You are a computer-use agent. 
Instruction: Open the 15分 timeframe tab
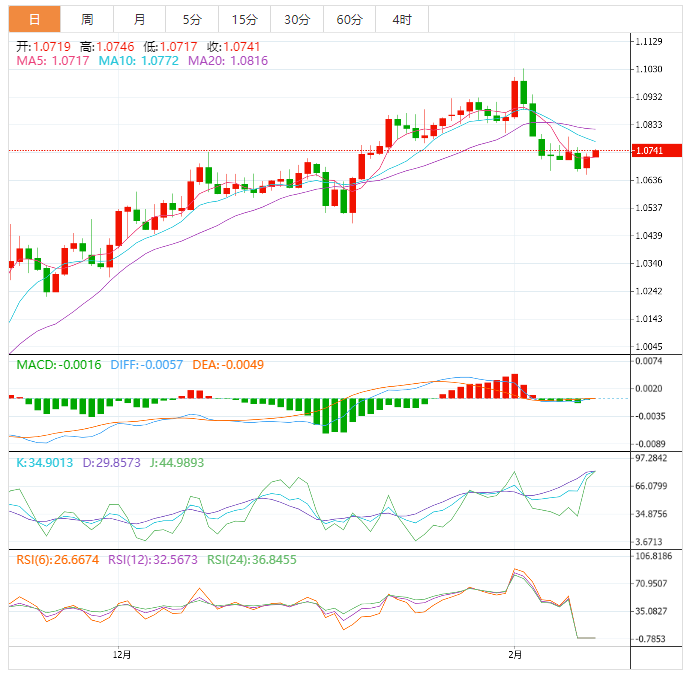(244, 19)
